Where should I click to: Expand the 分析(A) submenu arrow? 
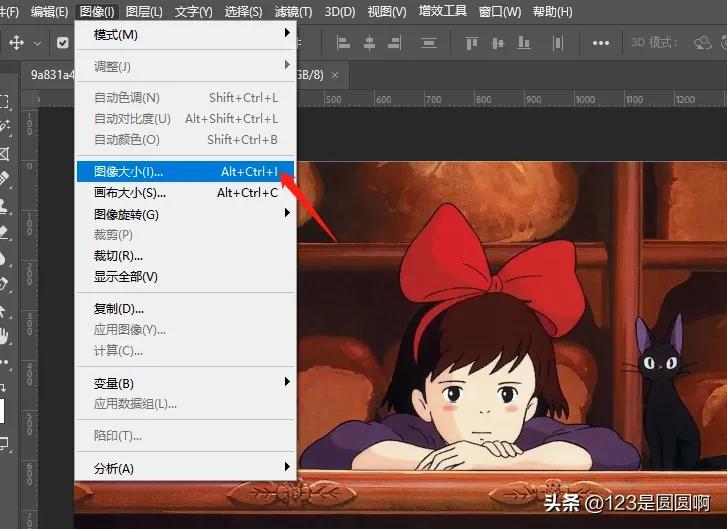point(287,466)
